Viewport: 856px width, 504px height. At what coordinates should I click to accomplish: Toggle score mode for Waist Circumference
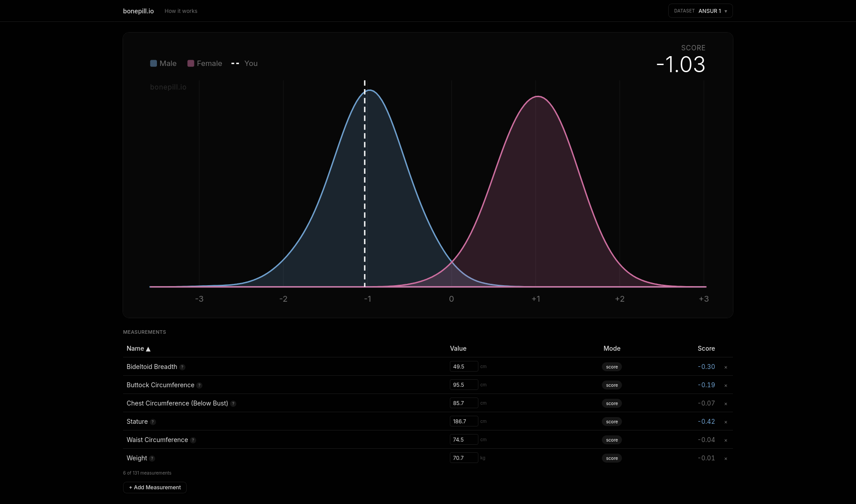pyautogui.click(x=612, y=440)
